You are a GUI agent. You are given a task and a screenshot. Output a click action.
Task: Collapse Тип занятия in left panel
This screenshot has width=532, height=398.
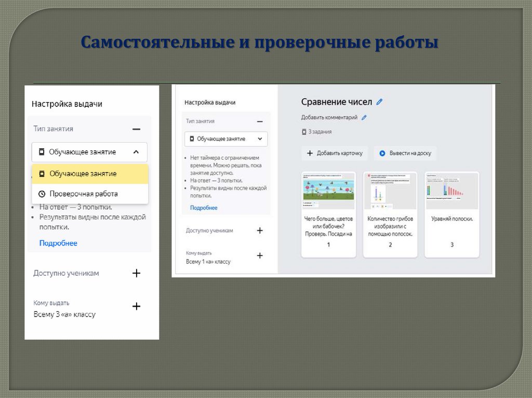(137, 129)
